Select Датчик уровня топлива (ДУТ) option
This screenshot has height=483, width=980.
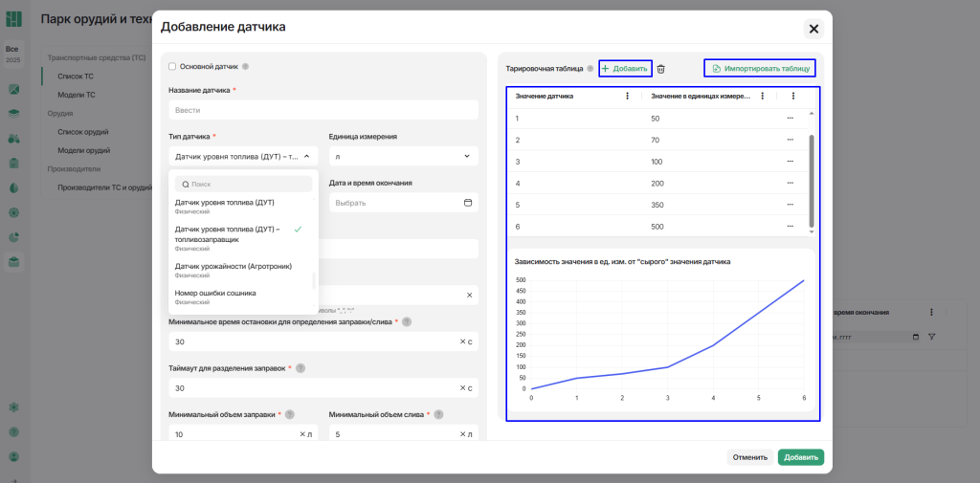[x=224, y=203]
